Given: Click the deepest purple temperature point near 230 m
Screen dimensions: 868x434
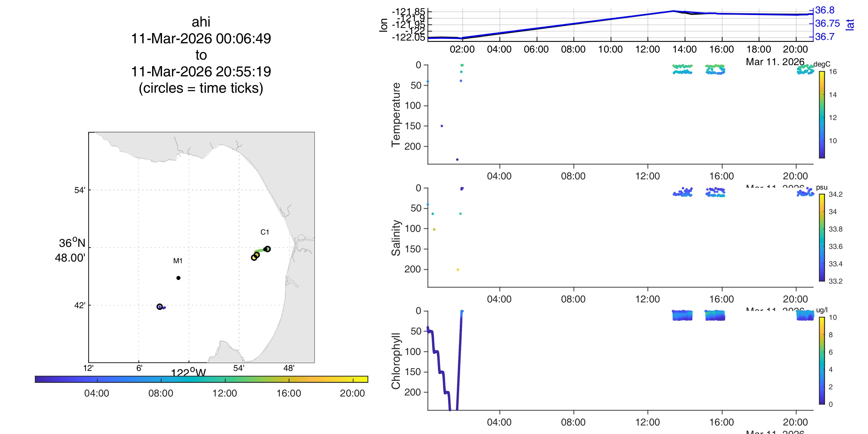Looking at the screenshot, I should tap(457, 160).
